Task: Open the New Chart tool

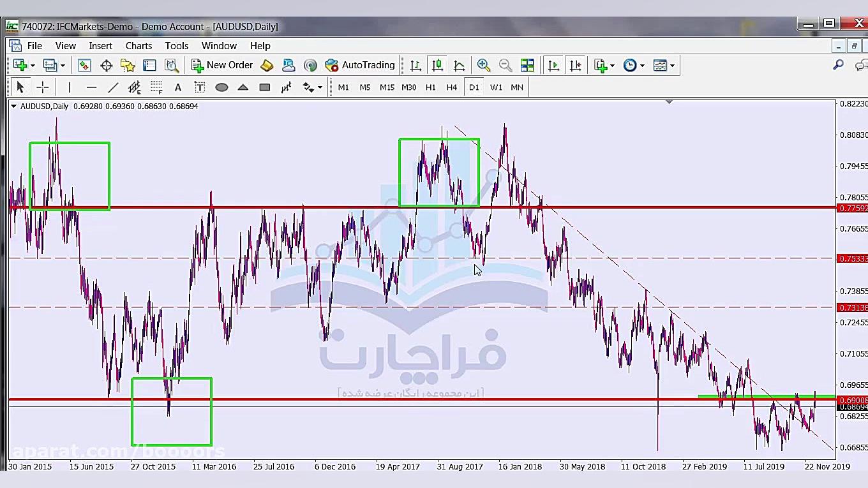Action: 20,65
